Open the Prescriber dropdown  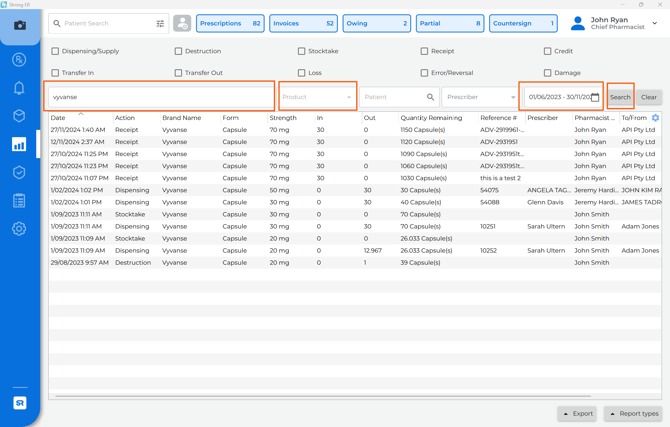coord(480,97)
